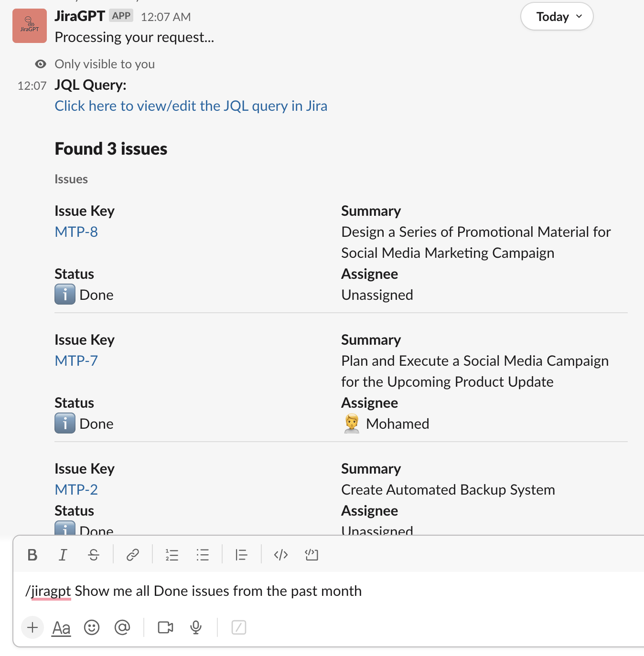
Task: Apply inline code formatting
Action: pos(281,555)
